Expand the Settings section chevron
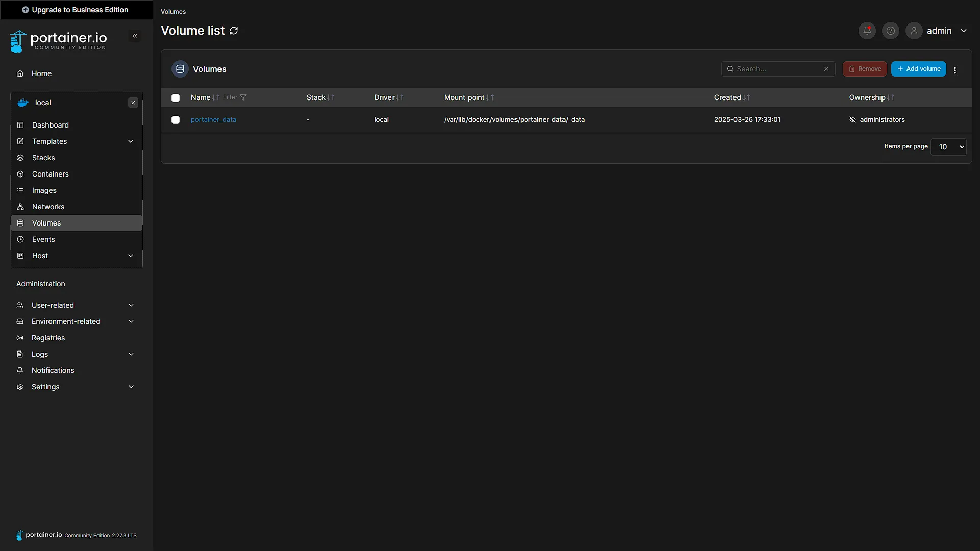Image resolution: width=980 pixels, height=551 pixels. coord(131,387)
